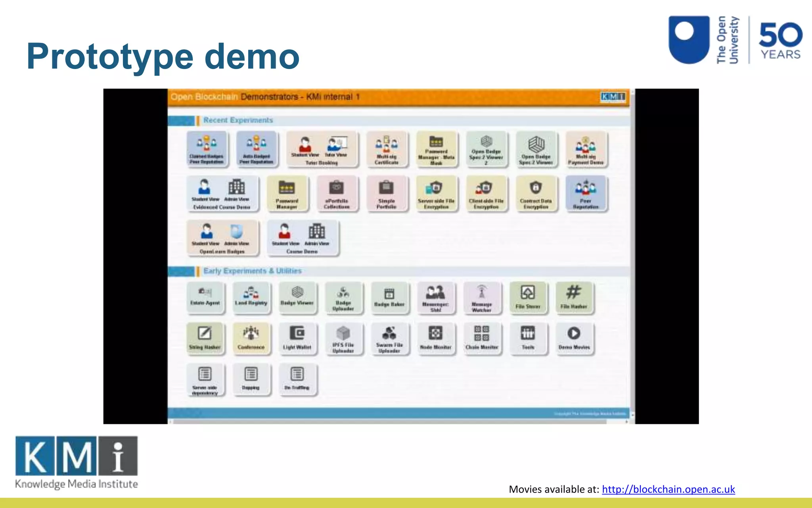This screenshot has height=508, width=812.
Task: Open the ePortfolio Collections tile
Action: [x=337, y=194]
